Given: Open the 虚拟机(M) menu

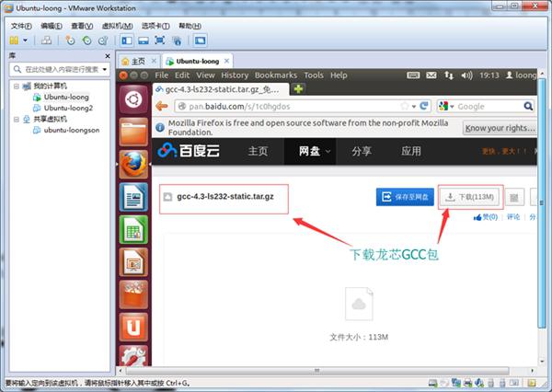Looking at the screenshot, I should point(117,26).
